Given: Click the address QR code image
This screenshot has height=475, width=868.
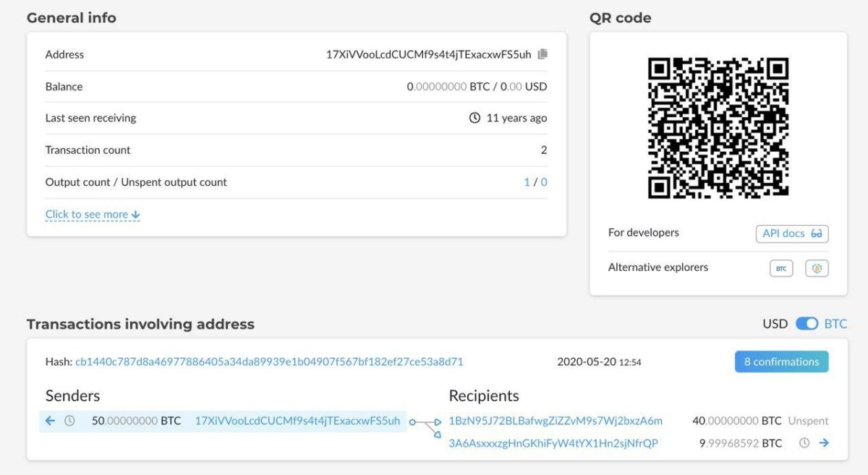Looking at the screenshot, I should pos(718,128).
